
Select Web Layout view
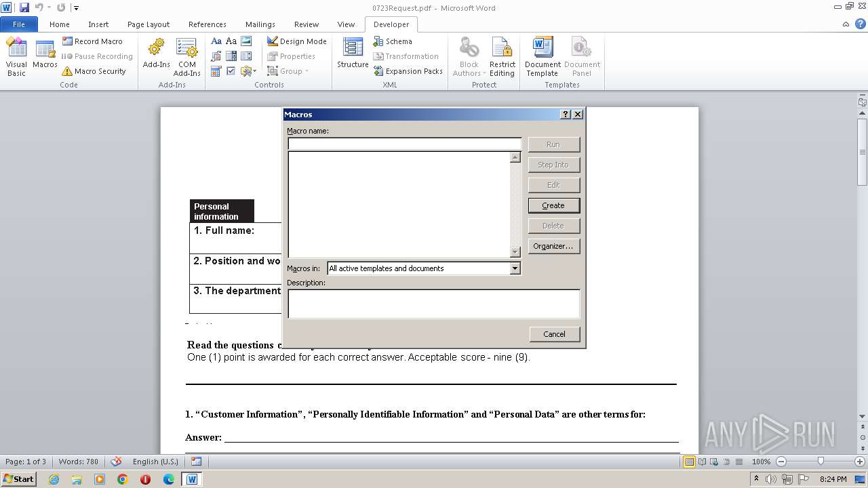pos(715,462)
